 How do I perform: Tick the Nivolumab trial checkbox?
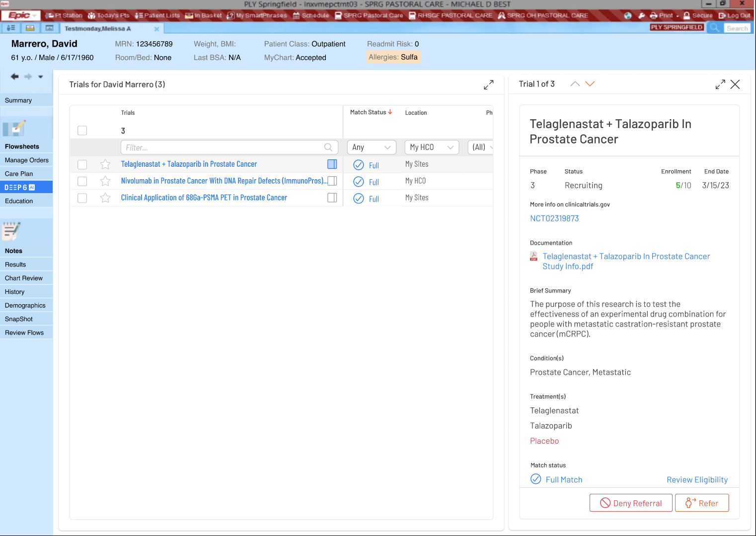pos(82,181)
